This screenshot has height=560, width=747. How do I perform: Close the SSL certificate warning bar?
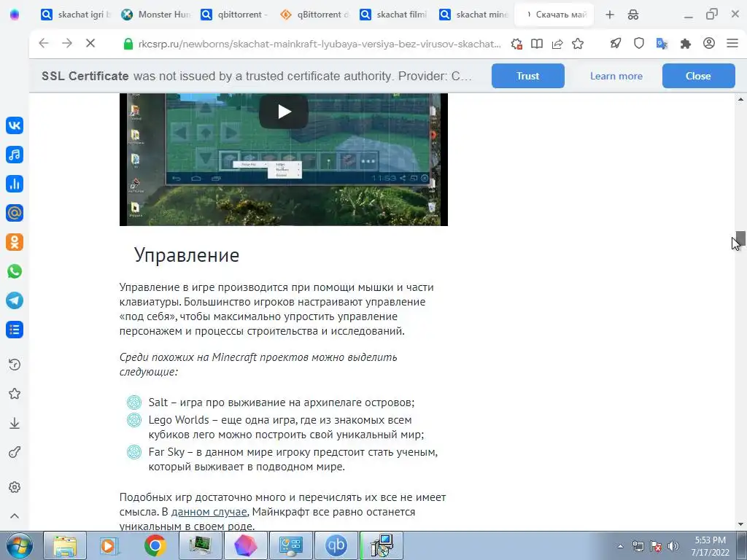[698, 76]
